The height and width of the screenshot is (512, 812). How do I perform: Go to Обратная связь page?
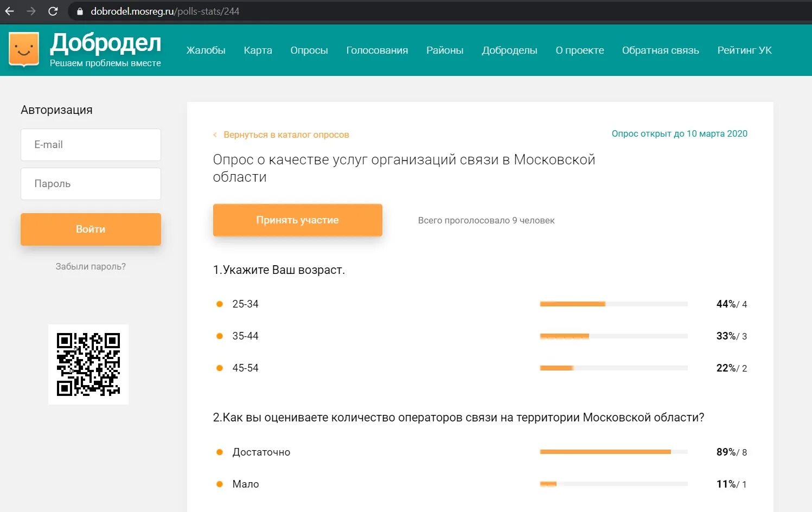tap(661, 50)
